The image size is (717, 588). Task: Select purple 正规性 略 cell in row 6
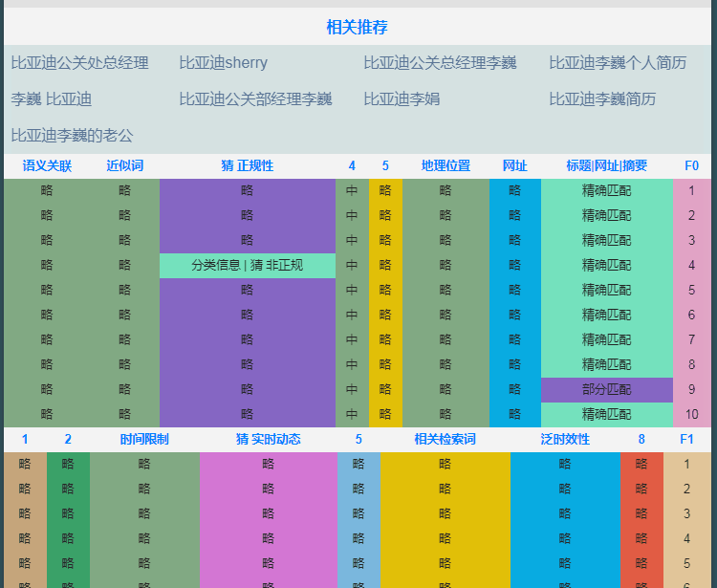tap(248, 315)
